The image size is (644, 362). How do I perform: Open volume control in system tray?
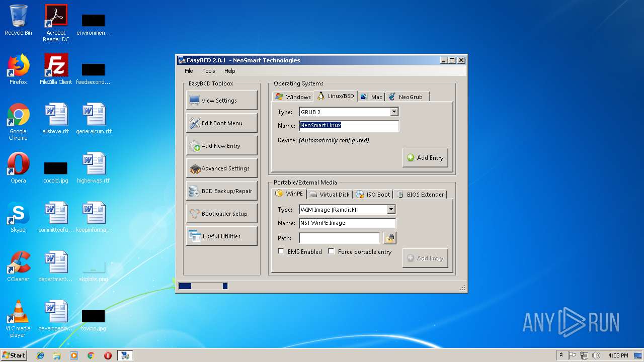pyautogui.click(x=596, y=355)
